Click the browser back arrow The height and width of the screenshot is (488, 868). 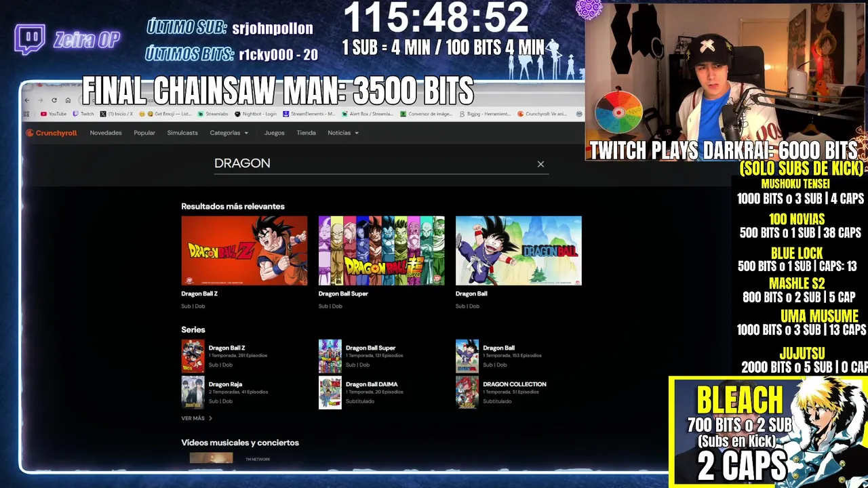27,100
